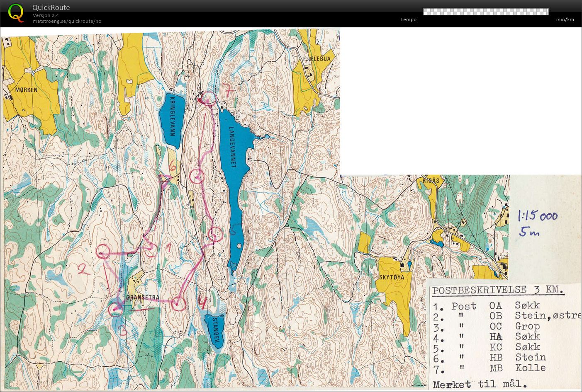582x392 pixels.
Task: Click the handwritten 1:15 000 scale note
Action: point(538,215)
